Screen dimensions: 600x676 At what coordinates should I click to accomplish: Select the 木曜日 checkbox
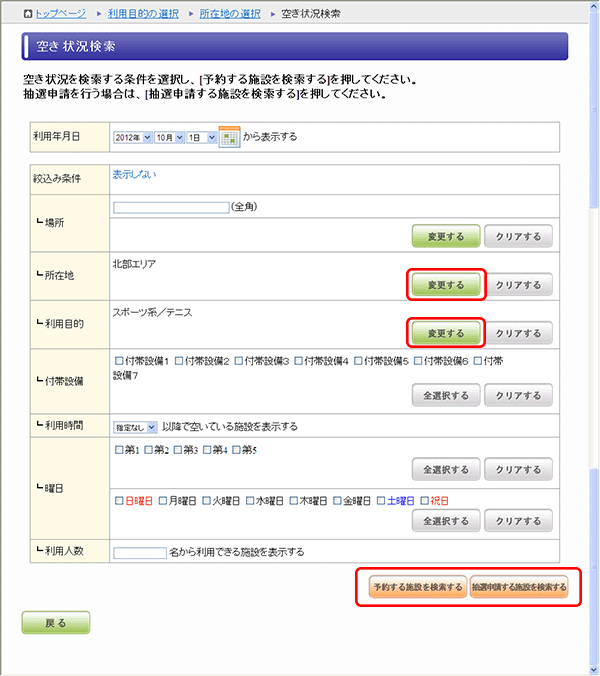pos(294,501)
